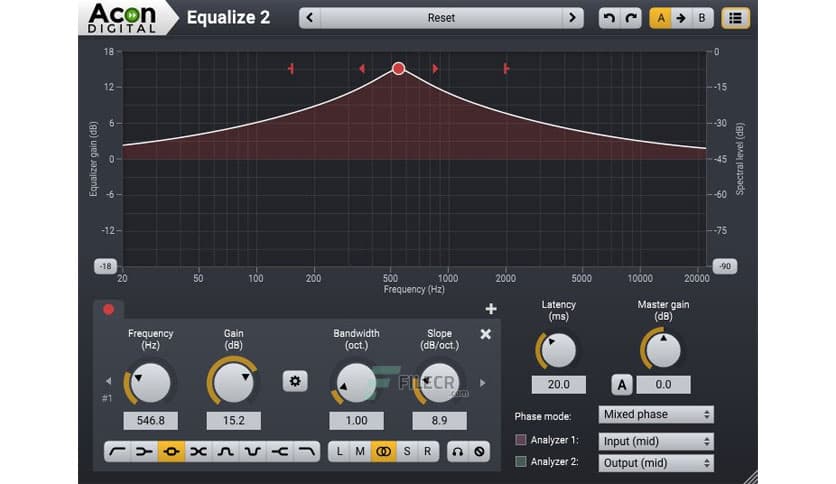The height and width of the screenshot is (484, 836).
Task: Remove the band with X icon
Action: tap(486, 334)
